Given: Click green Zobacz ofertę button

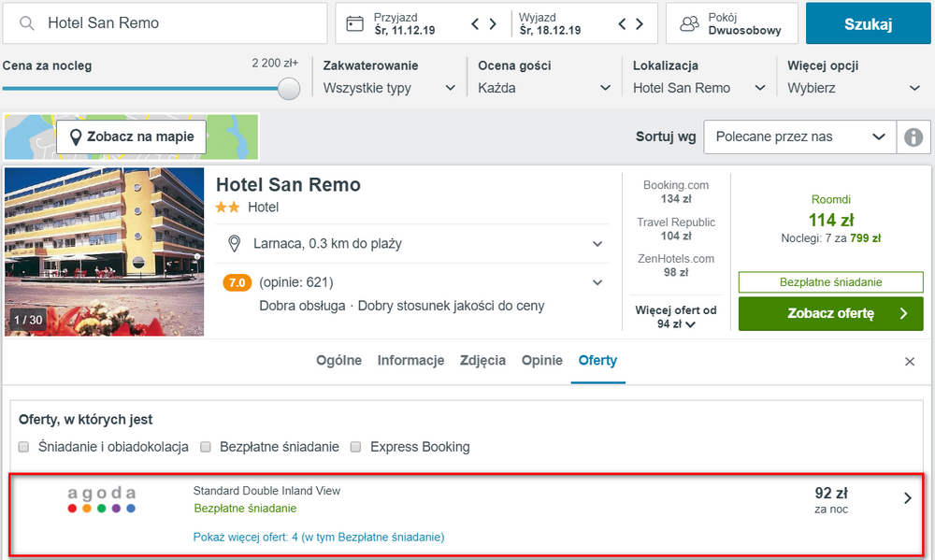Looking at the screenshot, I should 830,314.
